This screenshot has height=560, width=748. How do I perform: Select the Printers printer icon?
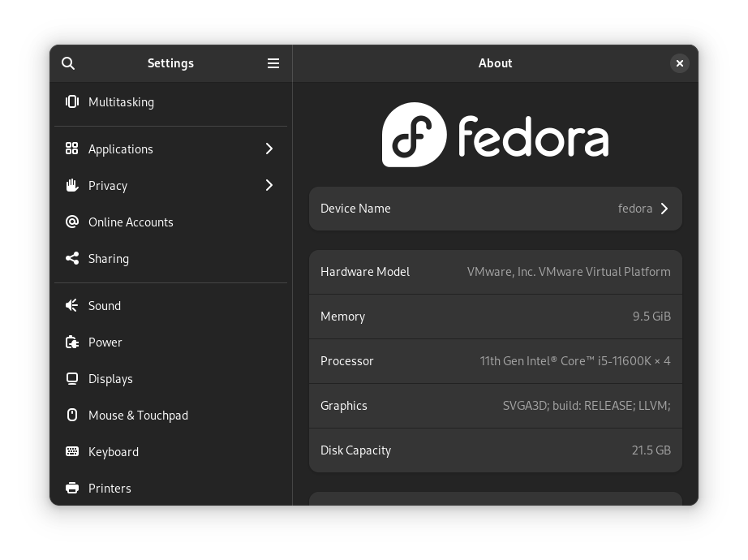[72, 488]
